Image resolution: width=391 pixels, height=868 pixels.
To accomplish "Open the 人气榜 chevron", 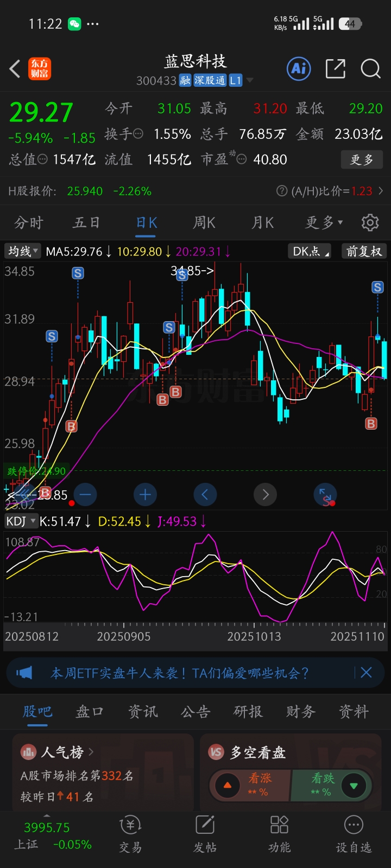I will (91, 752).
